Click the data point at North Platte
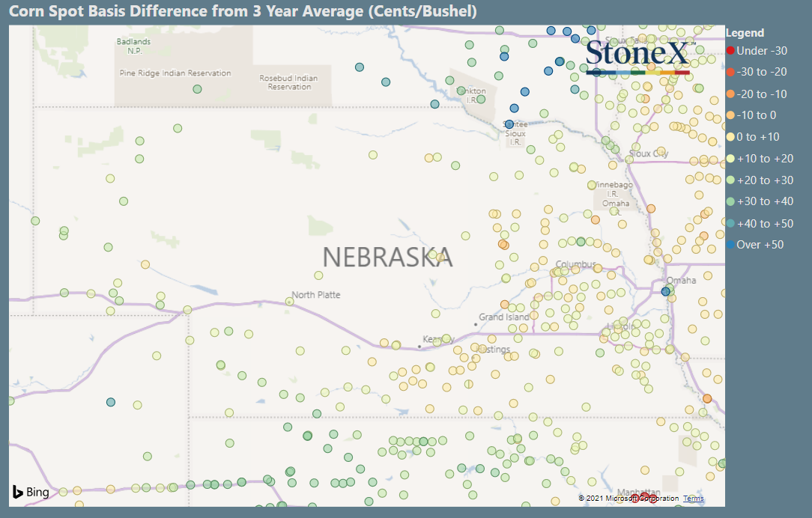 [x=289, y=302]
